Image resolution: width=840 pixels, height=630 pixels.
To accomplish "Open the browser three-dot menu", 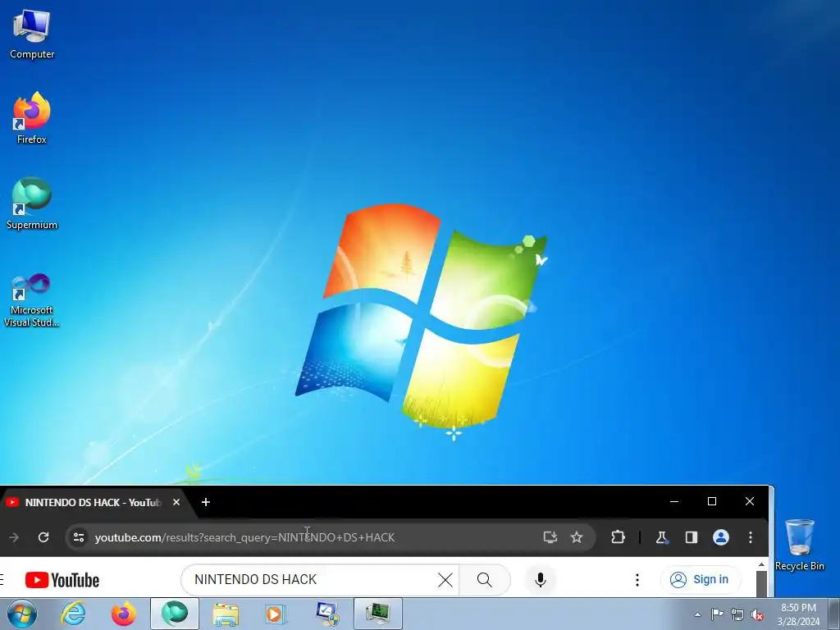I will 751,537.
